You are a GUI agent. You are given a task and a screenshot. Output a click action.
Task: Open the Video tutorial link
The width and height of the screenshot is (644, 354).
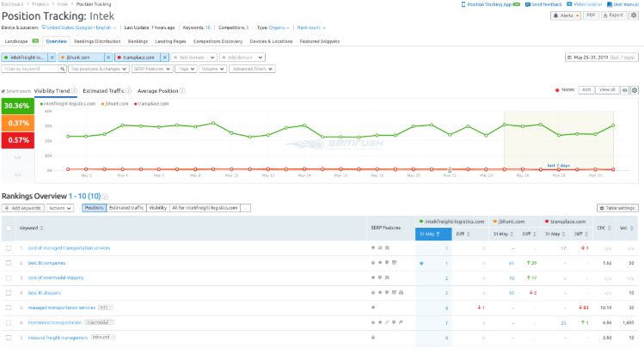click(584, 4)
